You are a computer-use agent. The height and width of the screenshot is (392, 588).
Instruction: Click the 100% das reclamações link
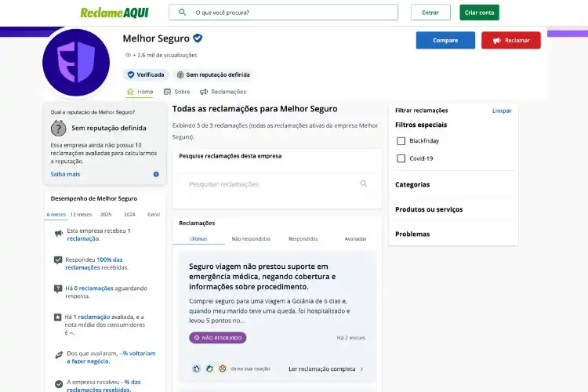[x=94, y=263]
